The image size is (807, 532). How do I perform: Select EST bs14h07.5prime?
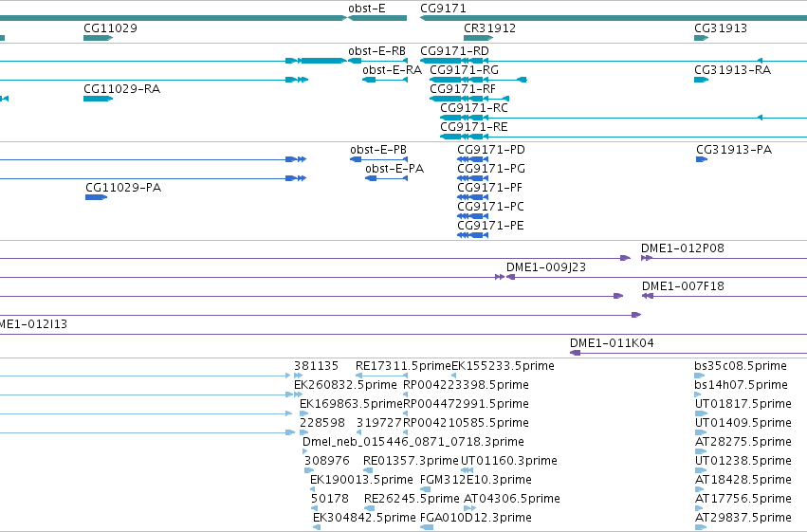pyautogui.click(x=741, y=385)
